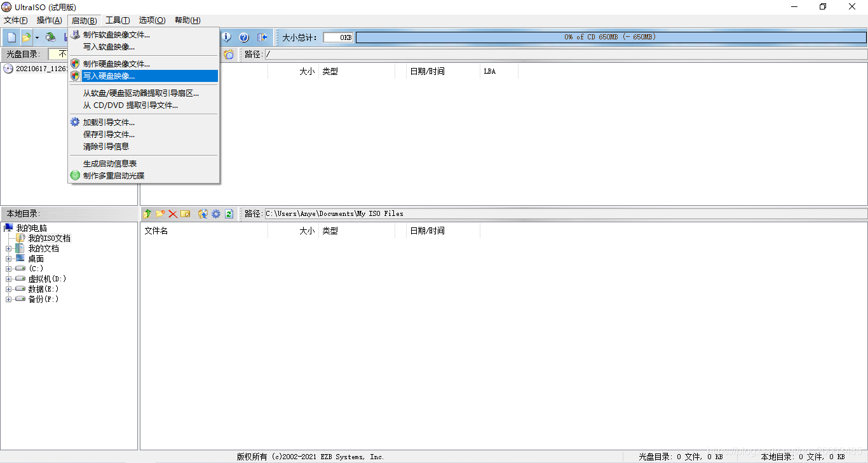Click the blue gear icon in the local toolbar
The width and height of the screenshot is (868, 463).
point(216,214)
